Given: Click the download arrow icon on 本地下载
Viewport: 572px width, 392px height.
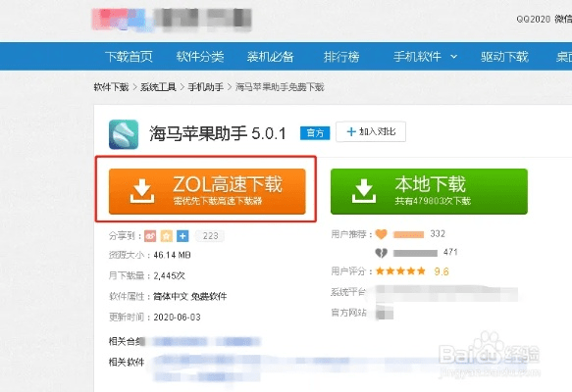Looking at the screenshot, I should (364, 190).
